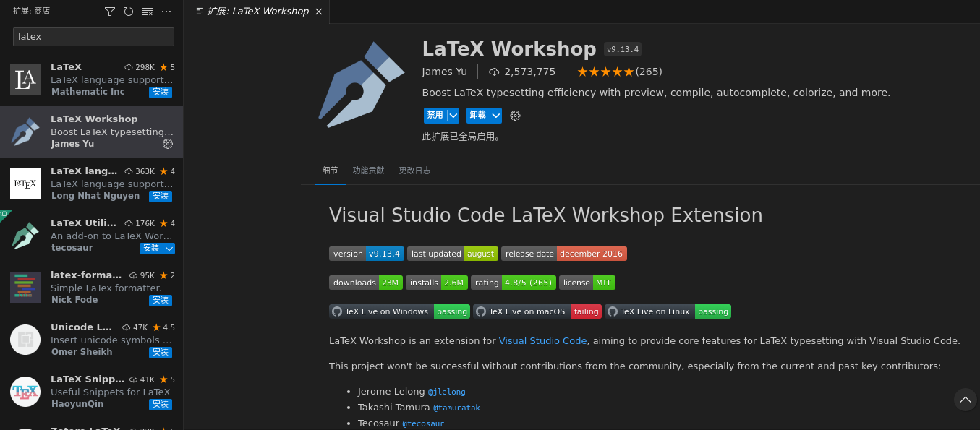Open the gear menu on LaTeX Workshop list row
This screenshot has width=980, height=430.
click(x=168, y=144)
